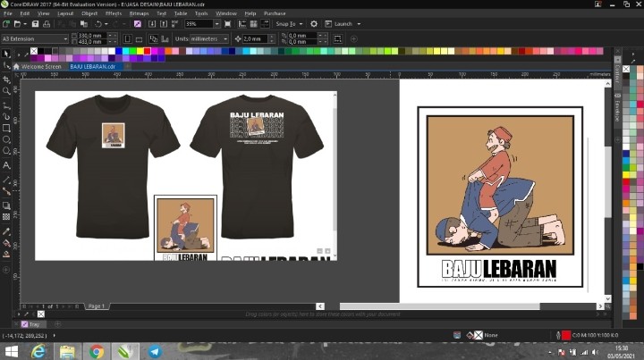644x360 pixels.
Task: Select the Ellipse tool
Action: pos(6,139)
